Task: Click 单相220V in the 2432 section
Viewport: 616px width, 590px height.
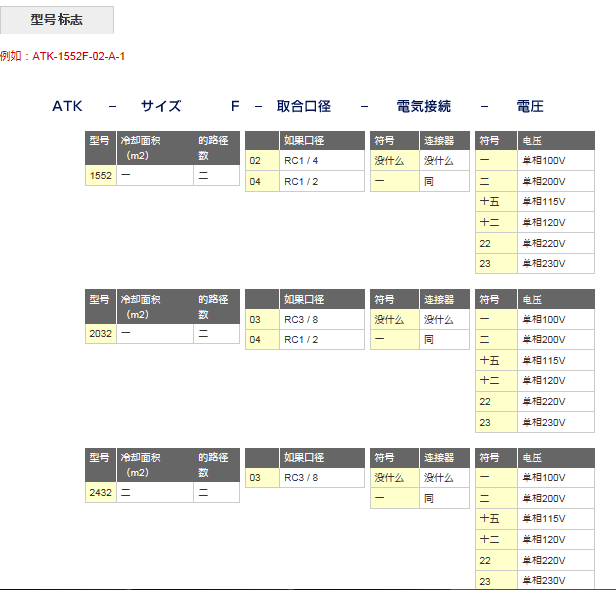Action: (x=556, y=560)
